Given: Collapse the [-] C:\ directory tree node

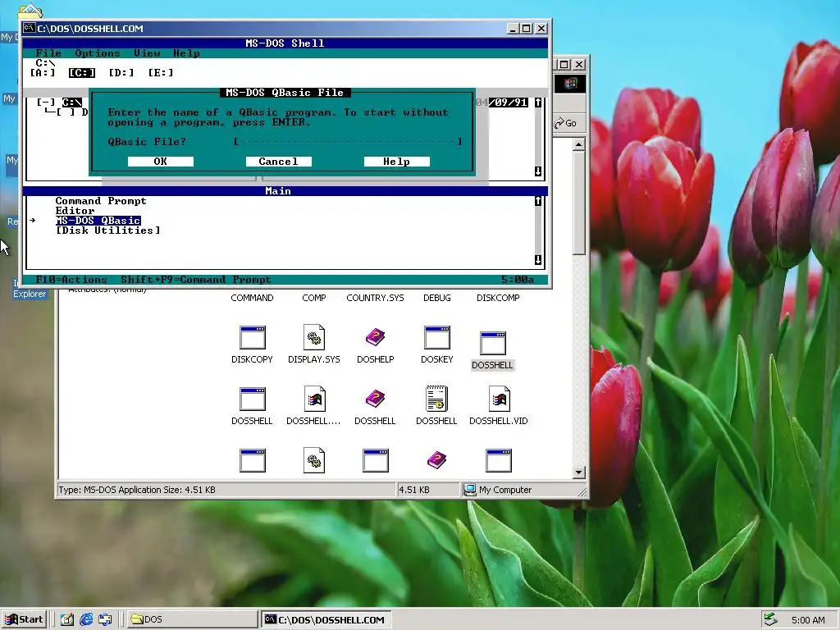Looking at the screenshot, I should tap(46, 103).
